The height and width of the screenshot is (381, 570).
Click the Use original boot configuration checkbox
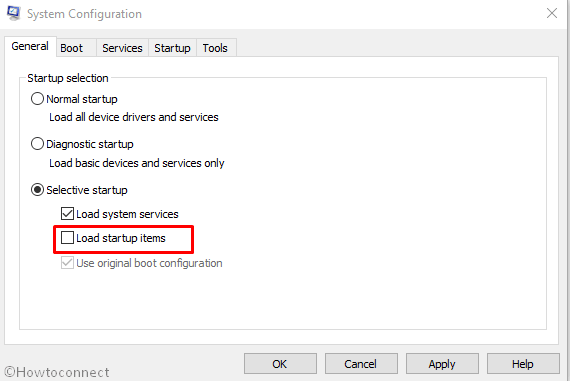pyautogui.click(x=68, y=262)
